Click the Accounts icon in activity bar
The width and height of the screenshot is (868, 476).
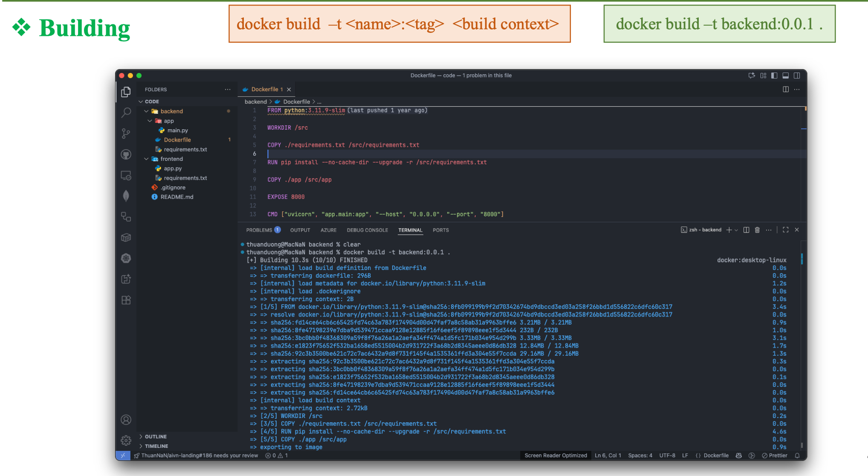pos(126,420)
